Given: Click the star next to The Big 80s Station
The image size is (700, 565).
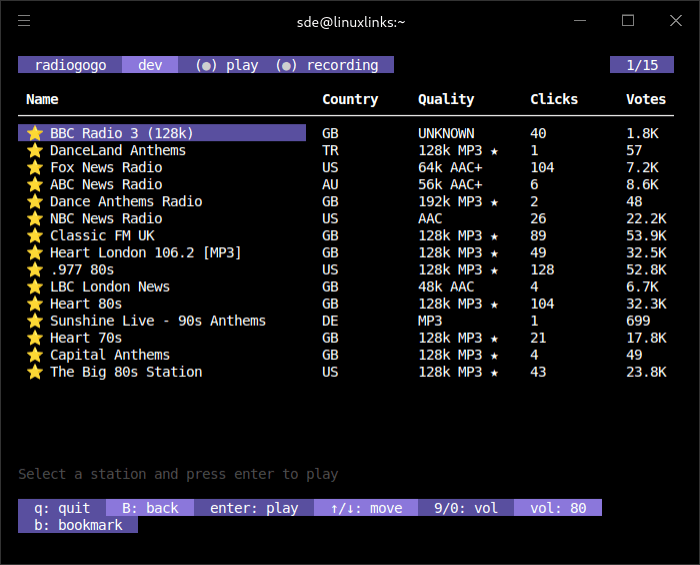Looking at the screenshot, I should pyautogui.click(x=35, y=371).
